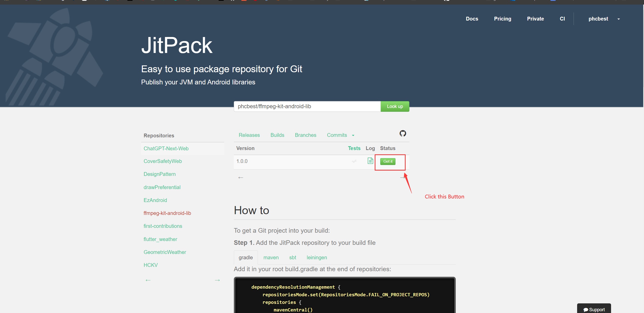Screen dimensions: 644x313
Task: Select the flutter_weather repository
Action: point(160,239)
